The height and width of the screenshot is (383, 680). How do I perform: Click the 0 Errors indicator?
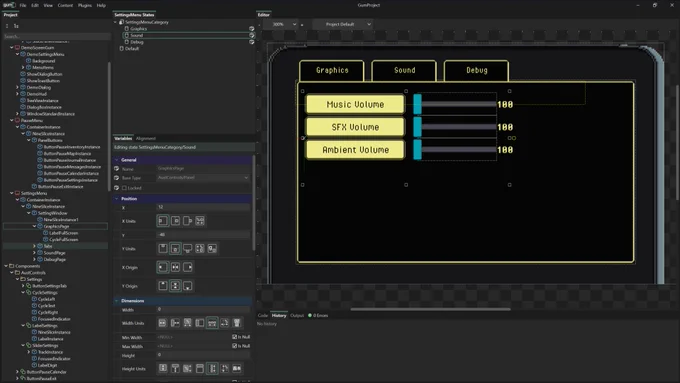point(318,315)
